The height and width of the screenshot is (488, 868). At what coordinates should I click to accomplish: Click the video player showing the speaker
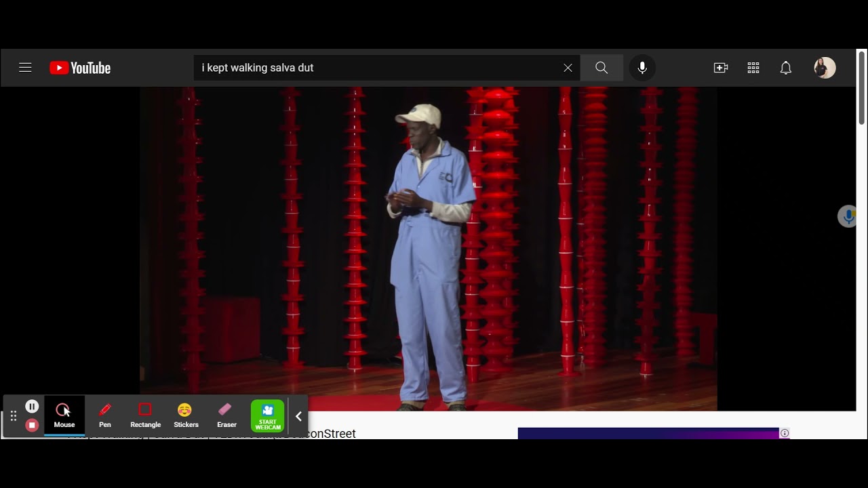(429, 249)
